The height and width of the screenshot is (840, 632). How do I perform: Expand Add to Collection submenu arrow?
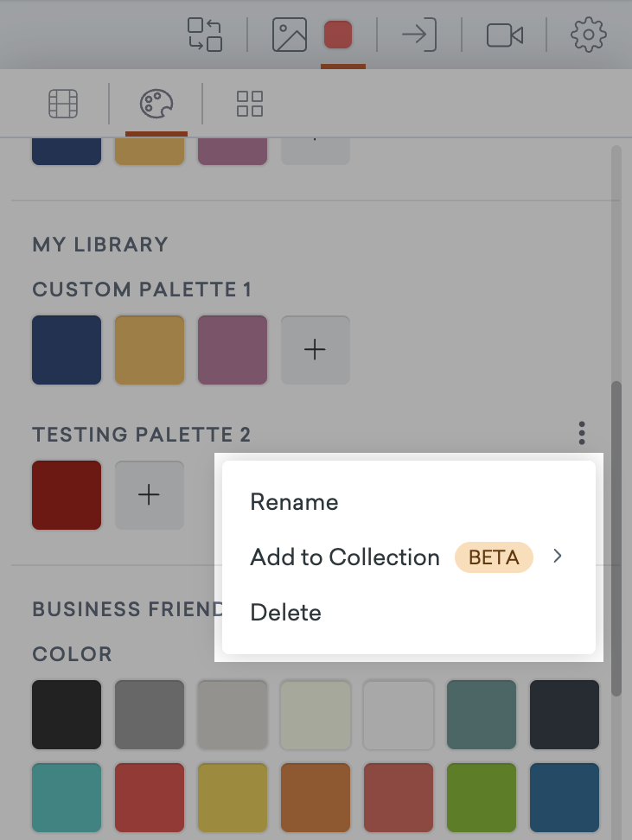coord(558,556)
